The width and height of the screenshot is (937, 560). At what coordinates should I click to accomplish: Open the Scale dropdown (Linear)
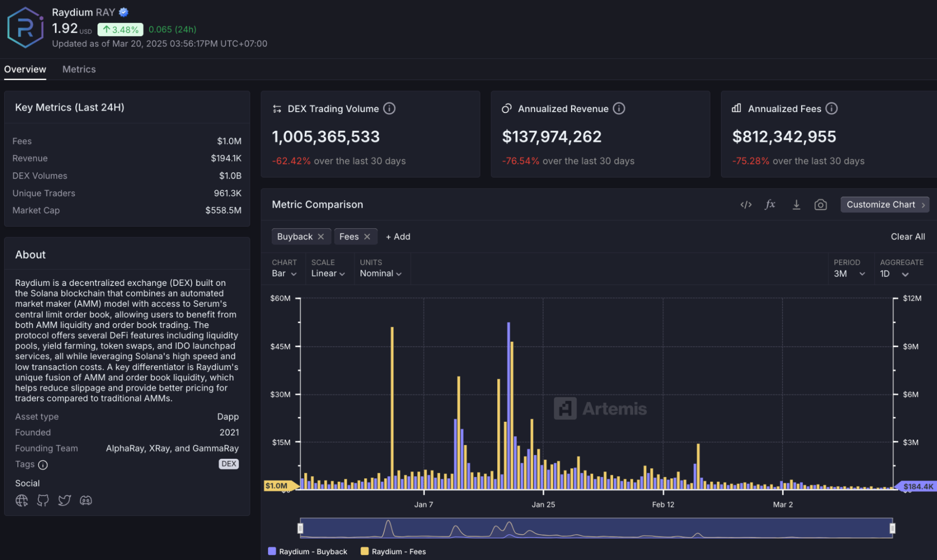click(x=328, y=274)
